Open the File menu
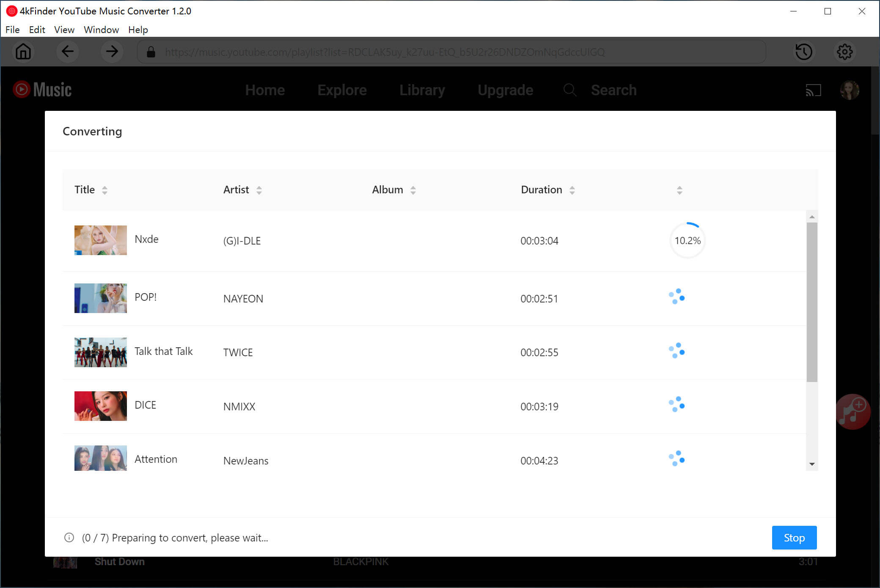The image size is (880, 588). (x=12, y=29)
